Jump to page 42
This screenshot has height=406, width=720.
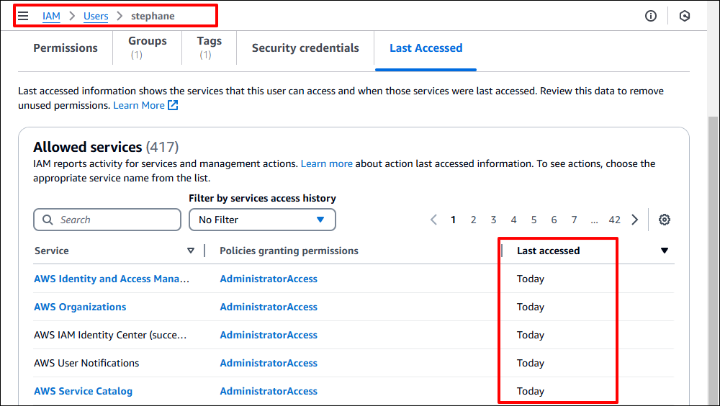coord(614,220)
